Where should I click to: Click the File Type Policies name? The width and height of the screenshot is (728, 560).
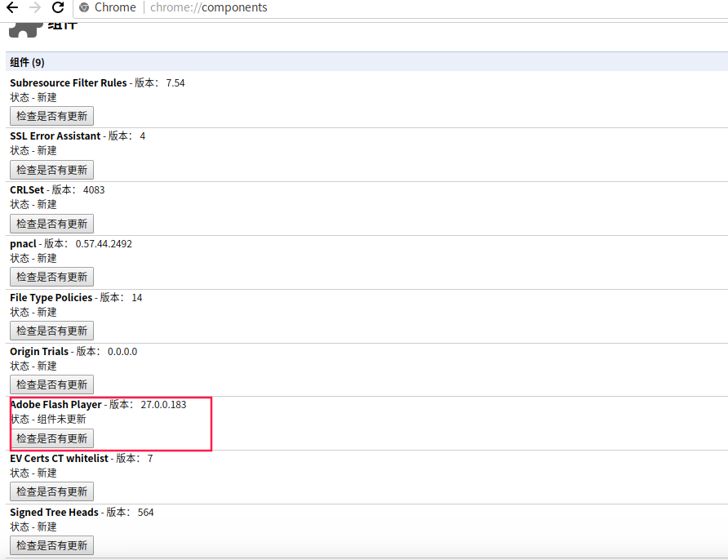click(x=51, y=298)
